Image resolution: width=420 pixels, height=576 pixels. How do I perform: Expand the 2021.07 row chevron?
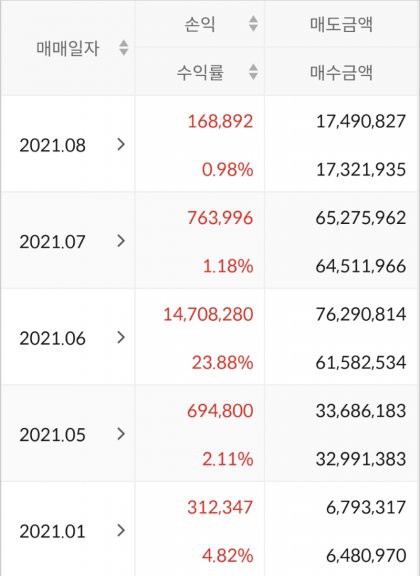click(x=121, y=241)
